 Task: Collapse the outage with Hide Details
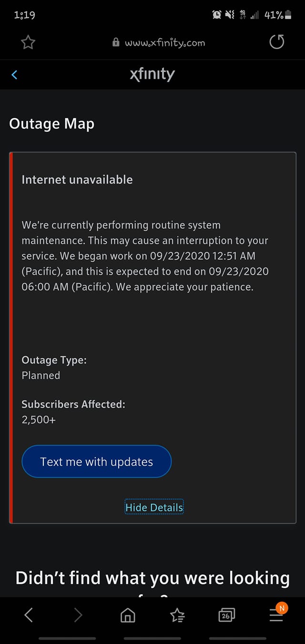point(154,507)
